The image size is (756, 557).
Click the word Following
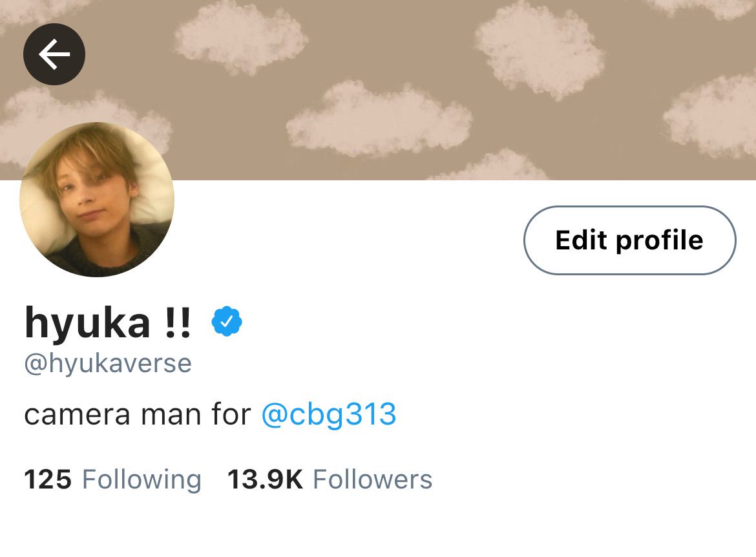click(x=142, y=480)
